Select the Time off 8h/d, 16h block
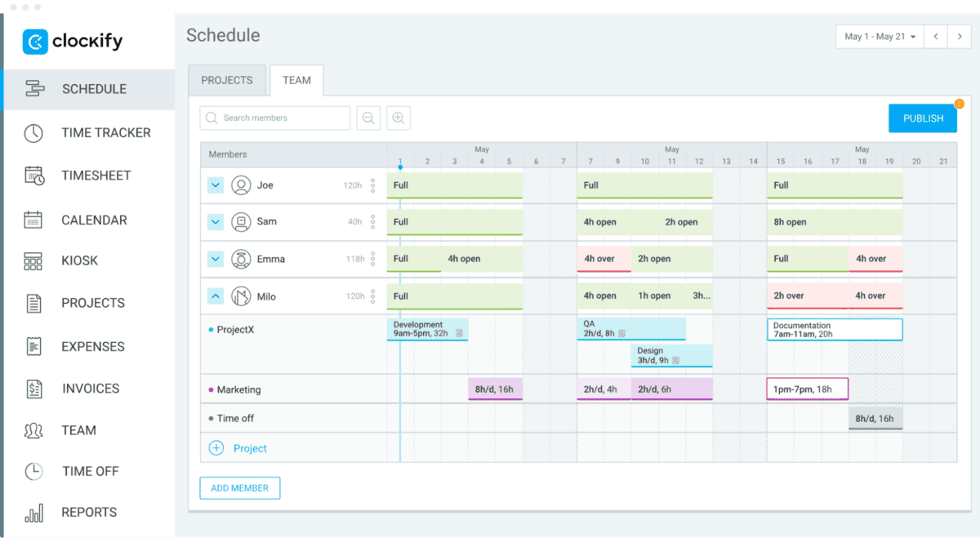This screenshot has width=980, height=538. tap(875, 418)
